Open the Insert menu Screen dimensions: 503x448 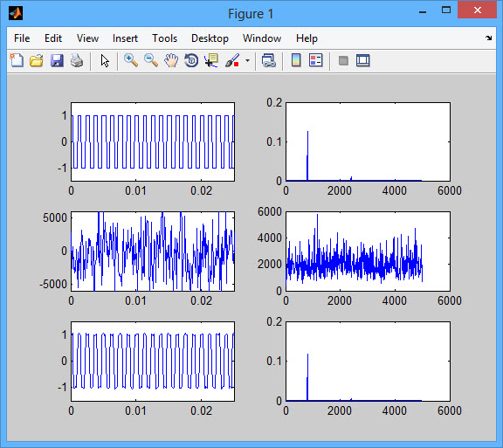pyautogui.click(x=125, y=38)
